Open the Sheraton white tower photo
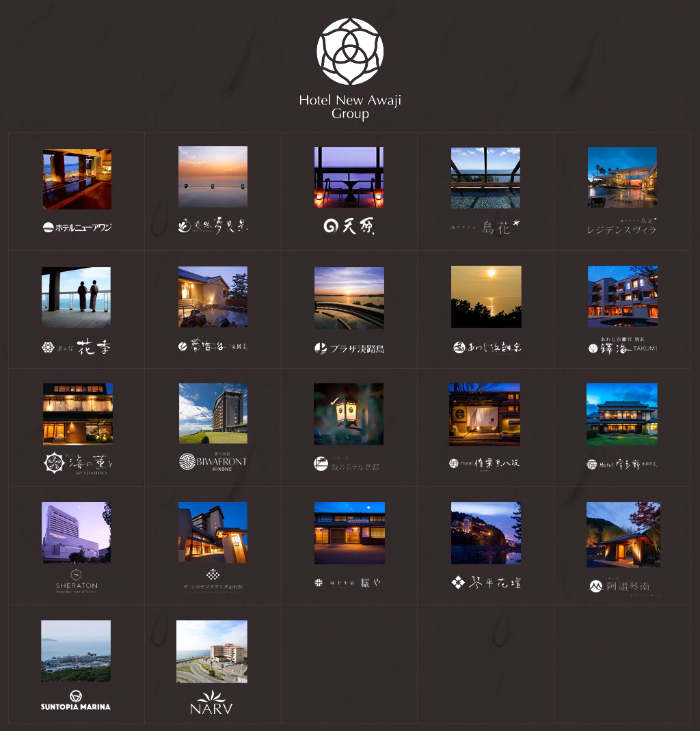The width and height of the screenshot is (700, 731). coord(76,532)
